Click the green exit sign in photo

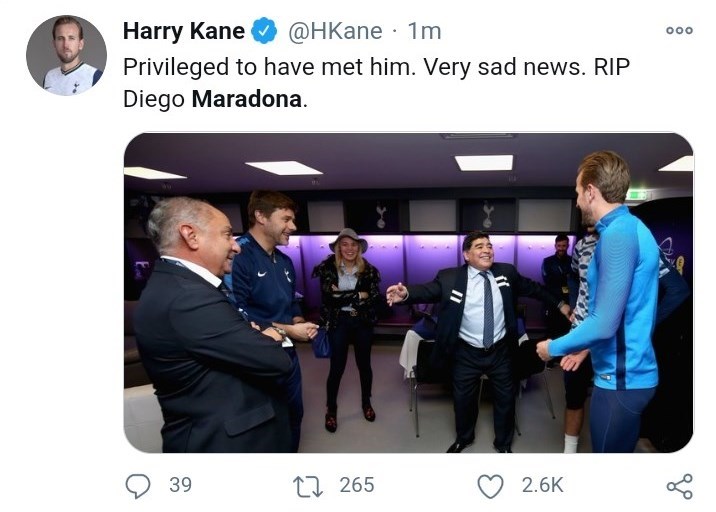636,194
